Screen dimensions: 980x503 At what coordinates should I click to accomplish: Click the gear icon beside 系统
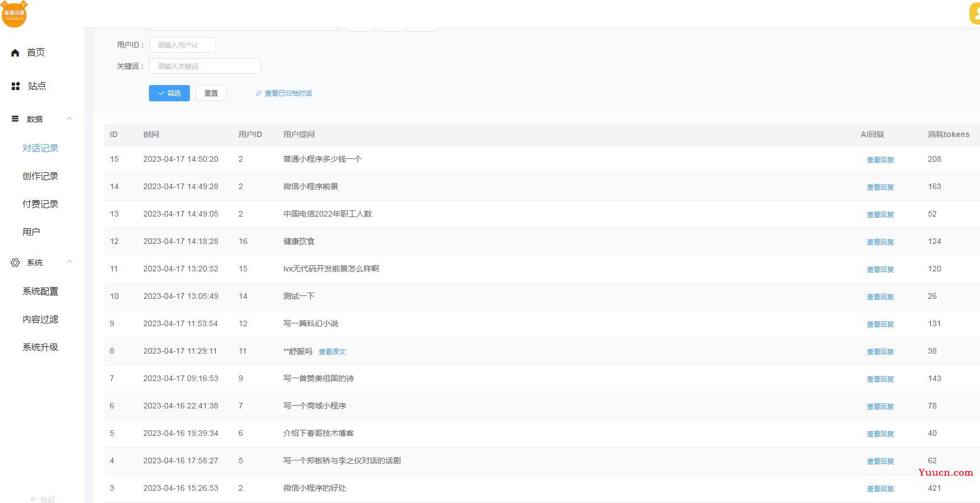pos(15,262)
